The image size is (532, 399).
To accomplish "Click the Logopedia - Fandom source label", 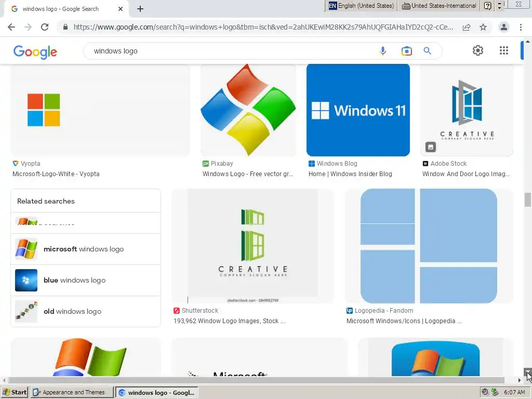I will point(384,311).
